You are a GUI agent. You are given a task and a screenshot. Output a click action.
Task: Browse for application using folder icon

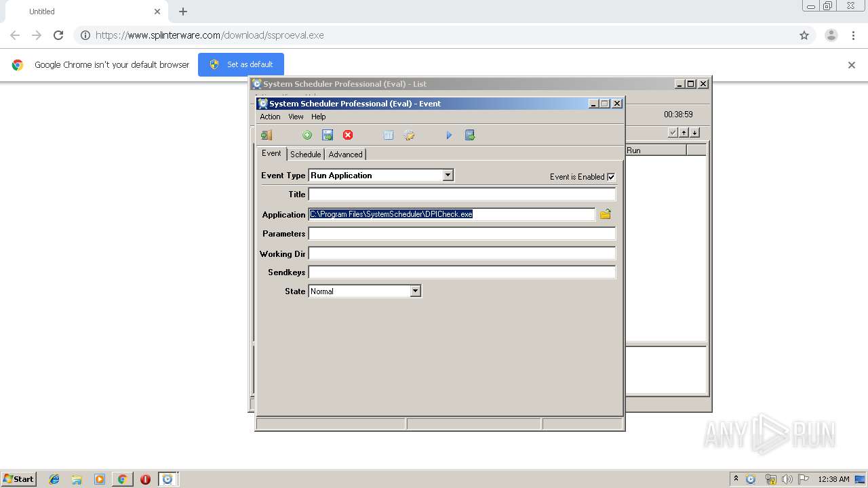[x=606, y=214]
